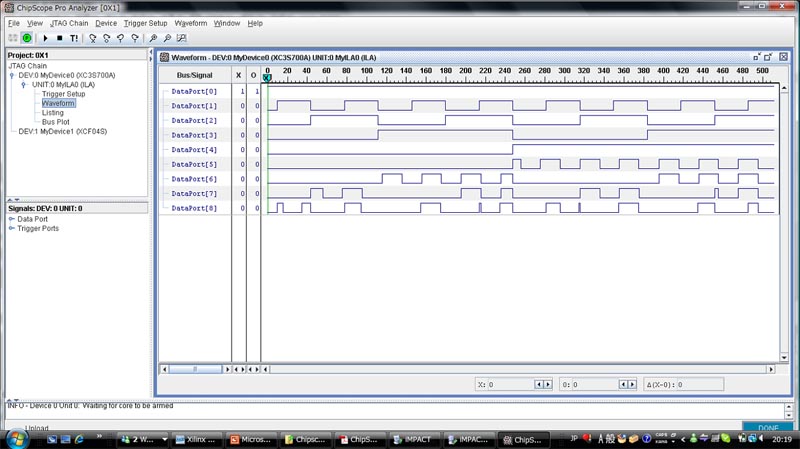Screen dimensions: 800x449
Task: Click the Waveform window title icon
Action: [x=164, y=57]
